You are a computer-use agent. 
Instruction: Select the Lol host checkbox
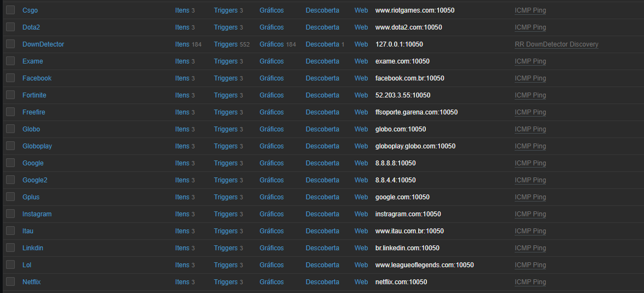click(x=10, y=265)
